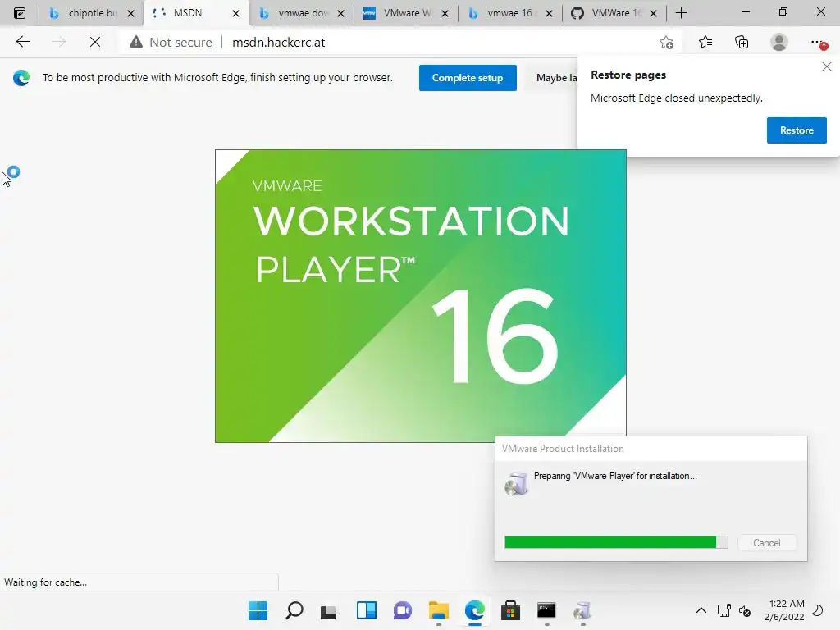Image resolution: width=840 pixels, height=630 pixels.
Task: Open the profile account icon
Action: click(x=779, y=43)
